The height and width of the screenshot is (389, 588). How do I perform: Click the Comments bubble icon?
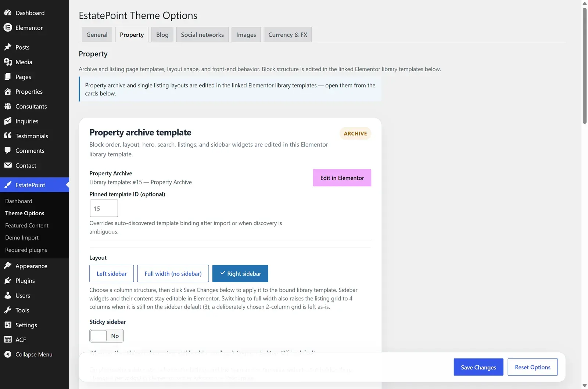(8, 150)
